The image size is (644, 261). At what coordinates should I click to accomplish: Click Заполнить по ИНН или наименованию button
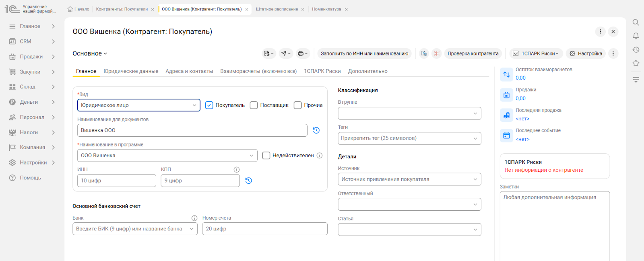pyautogui.click(x=364, y=53)
